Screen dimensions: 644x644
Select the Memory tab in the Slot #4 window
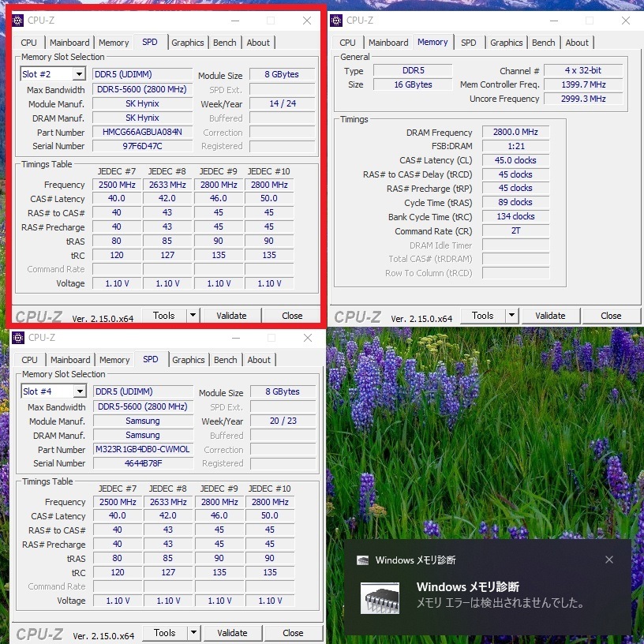[x=114, y=360]
